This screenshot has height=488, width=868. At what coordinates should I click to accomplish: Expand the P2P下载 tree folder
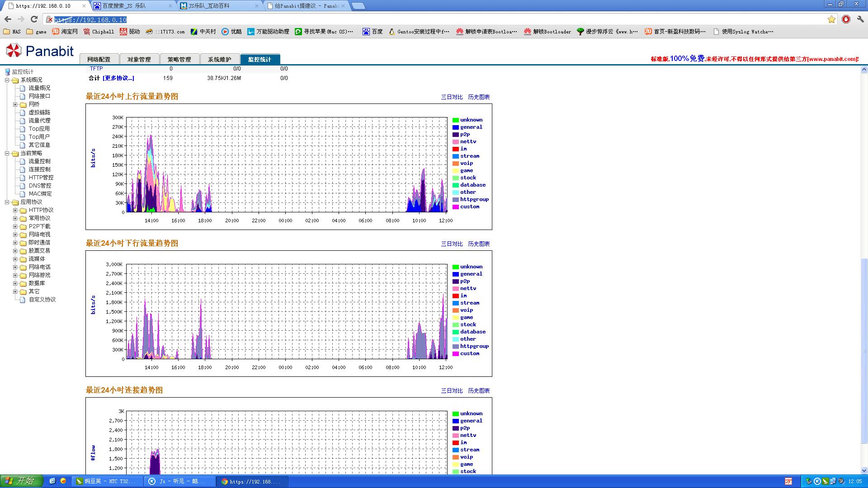pos(15,226)
